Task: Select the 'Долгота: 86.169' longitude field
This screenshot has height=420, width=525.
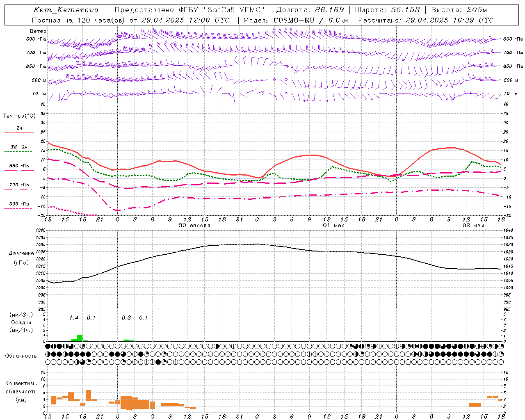Action: pos(310,10)
